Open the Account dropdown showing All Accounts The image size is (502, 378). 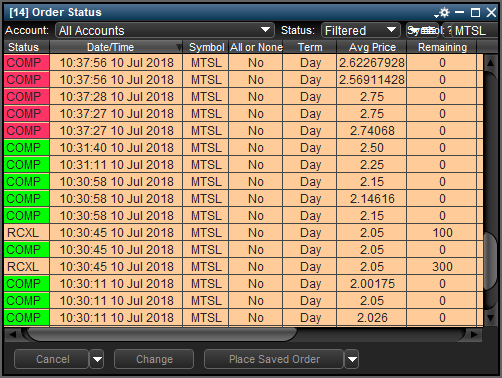[x=165, y=30]
